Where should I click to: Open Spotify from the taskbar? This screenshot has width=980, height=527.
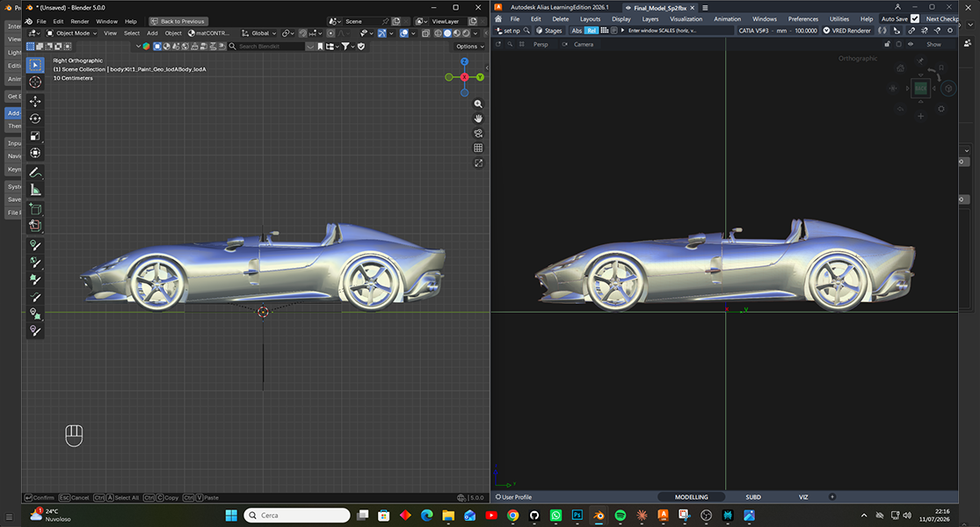pyautogui.click(x=620, y=515)
